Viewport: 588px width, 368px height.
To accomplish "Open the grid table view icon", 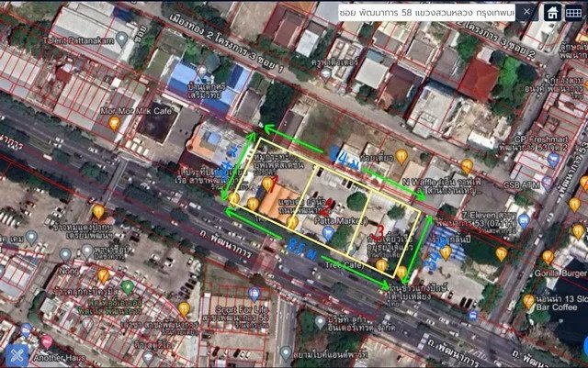I will [x=573, y=13].
